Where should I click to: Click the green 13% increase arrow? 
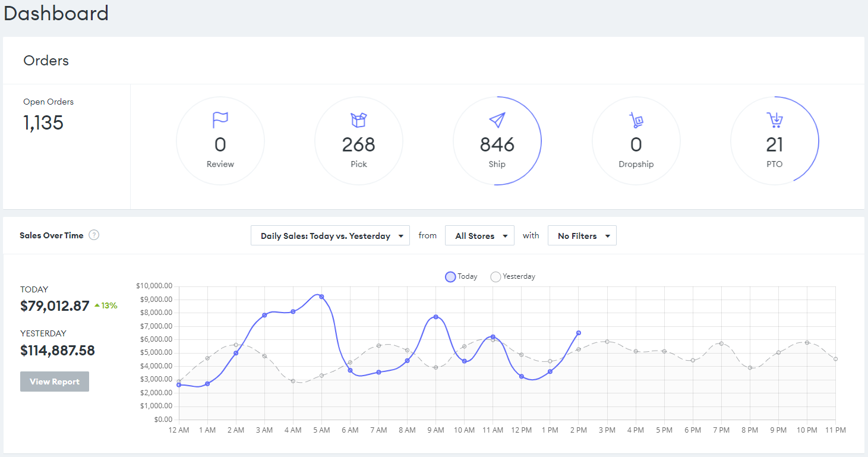click(x=97, y=306)
